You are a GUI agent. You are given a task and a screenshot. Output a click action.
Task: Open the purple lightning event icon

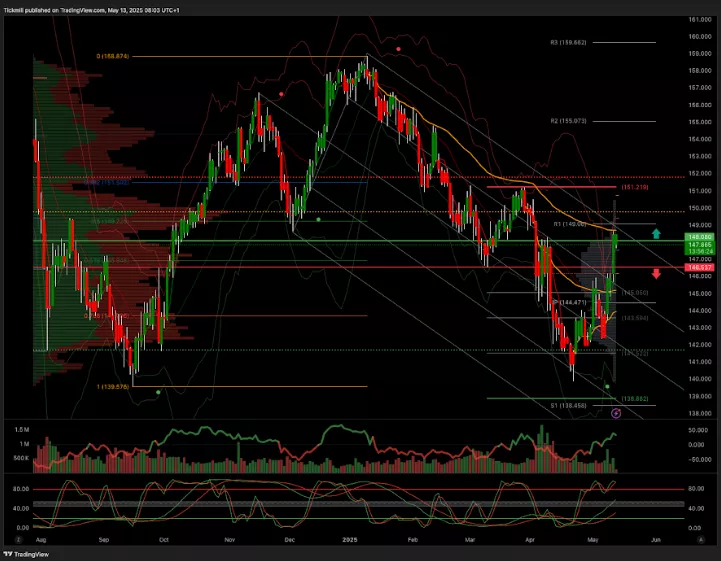pyautogui.click(x=616, y=411)
